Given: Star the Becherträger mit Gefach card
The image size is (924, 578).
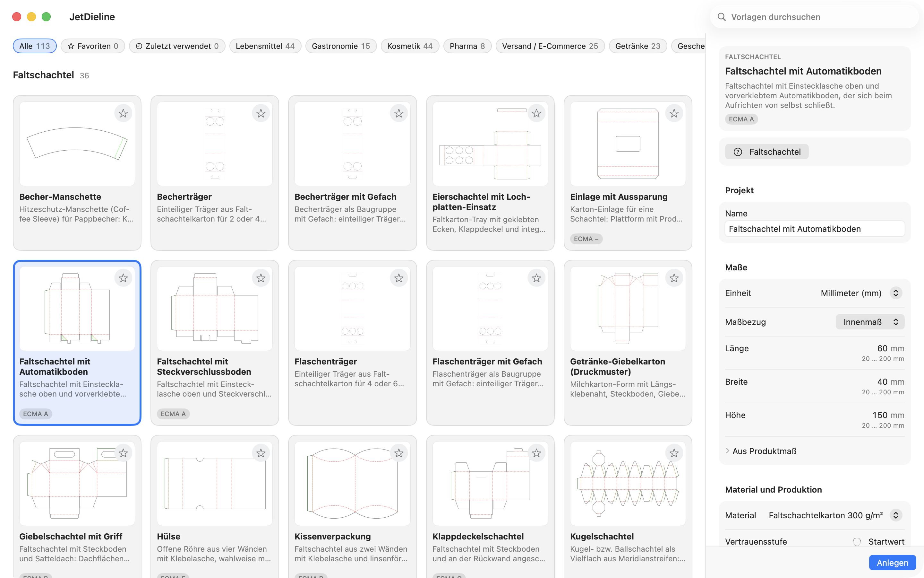Looking at the screenshot, I should tap(398, 113).
